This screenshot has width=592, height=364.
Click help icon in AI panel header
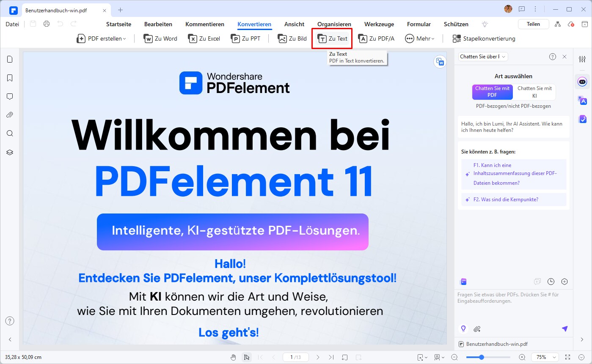[553, 57]
